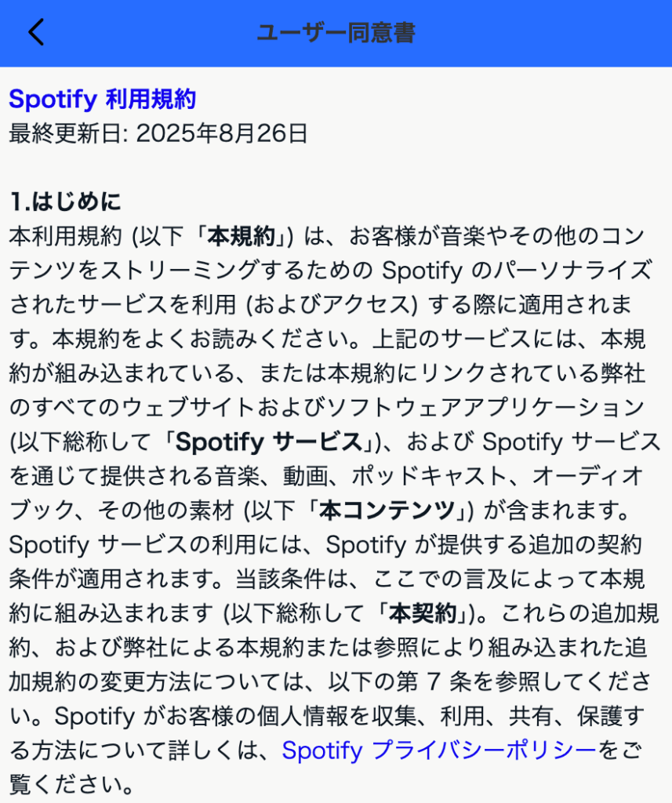Click the 最終更新日 date line
This screenshot has width=672, height=803.
pos(158,133)
